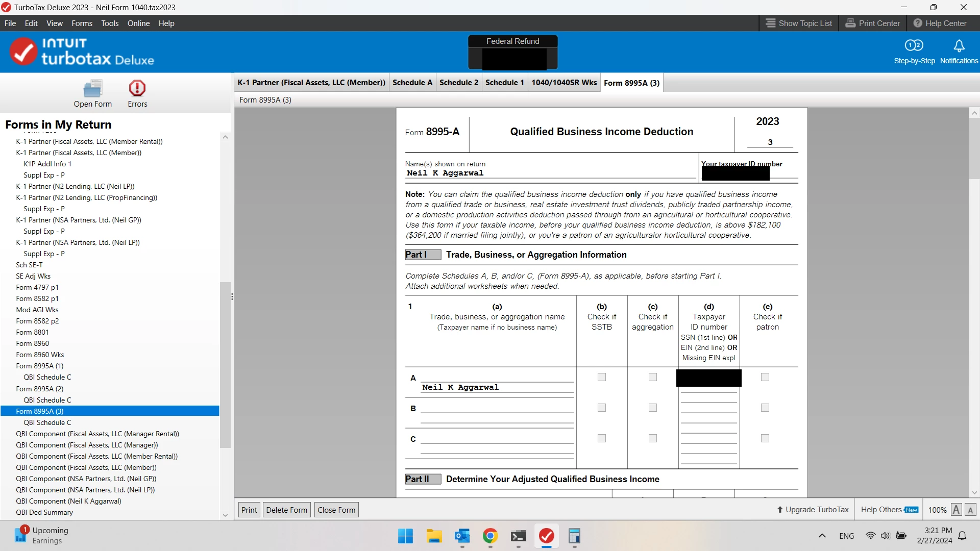The height and width of the screenshot is (551, 980).
Task: Check aggregation box for row B
Action: (x=653, y=408)
